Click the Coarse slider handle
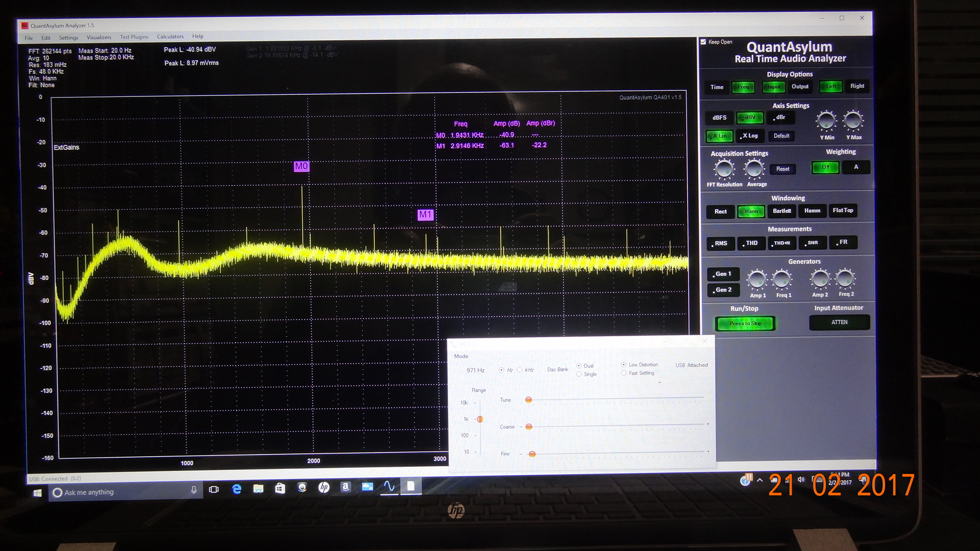This screenshot has width=980, height=551. (x=529, y=427)
